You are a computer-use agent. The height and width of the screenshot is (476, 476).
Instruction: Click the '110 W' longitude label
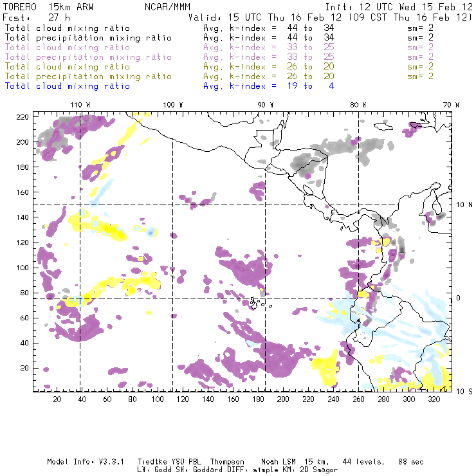[x=80, y=105]
